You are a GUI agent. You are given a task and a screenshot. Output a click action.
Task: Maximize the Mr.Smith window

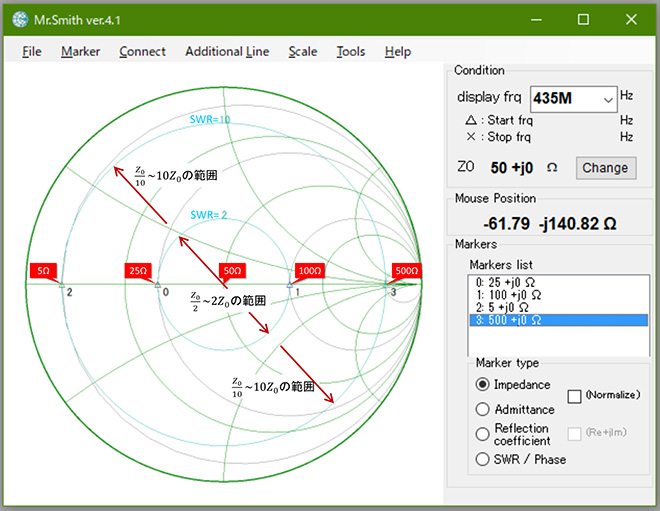point(583,19)
